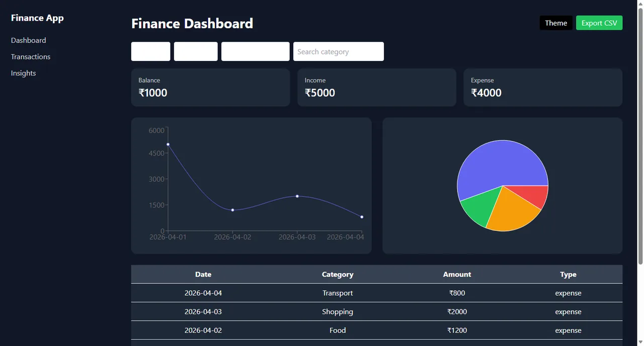Focus the Search category field
The image size is (644, 346).
(339, 51)
